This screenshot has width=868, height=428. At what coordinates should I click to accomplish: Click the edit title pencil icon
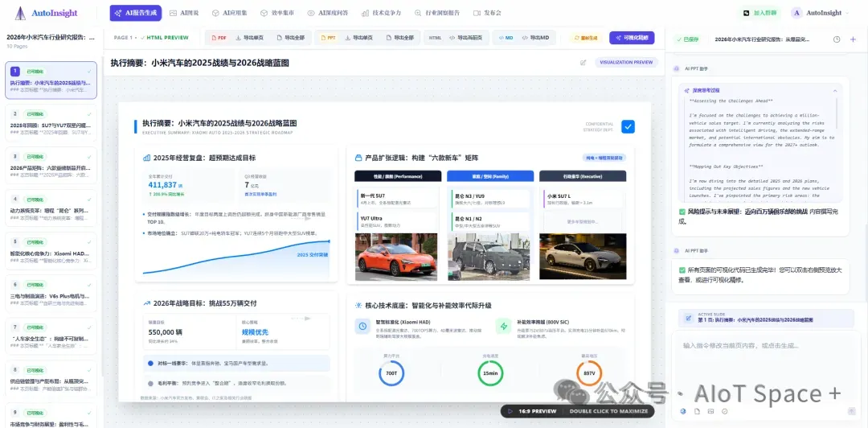583,63
